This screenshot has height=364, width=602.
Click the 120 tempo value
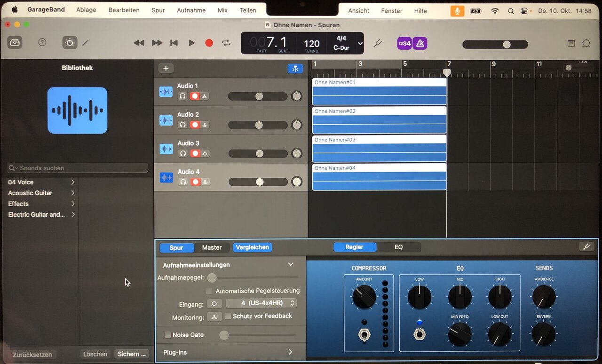311,44
